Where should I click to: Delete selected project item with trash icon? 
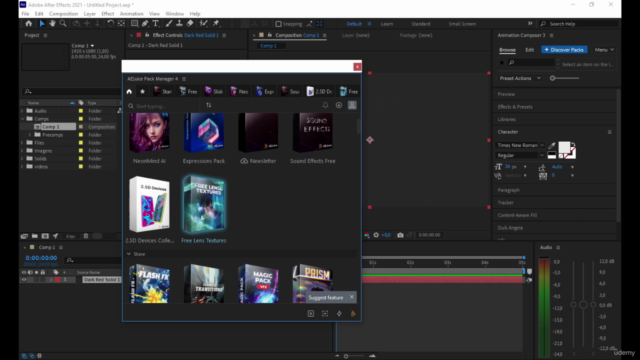pos(86,236)
